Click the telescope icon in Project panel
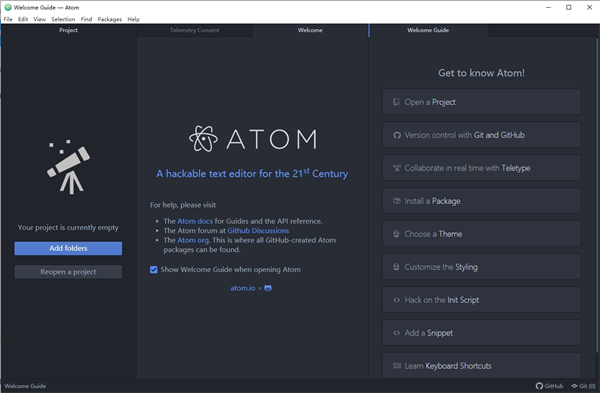Viewport: 600px width, 393px height. pyautogui.click(x=68, y=166)
